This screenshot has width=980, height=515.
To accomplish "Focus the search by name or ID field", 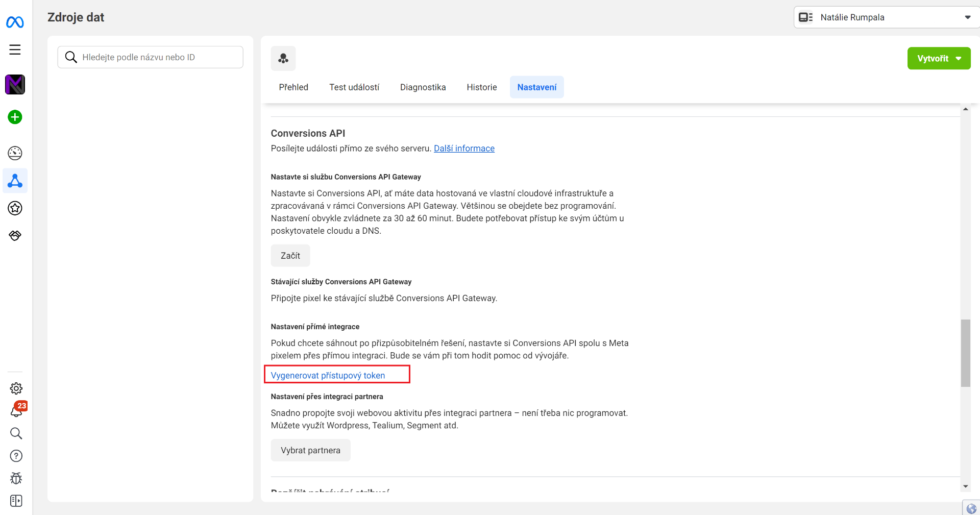I will (x=150, y=57).
